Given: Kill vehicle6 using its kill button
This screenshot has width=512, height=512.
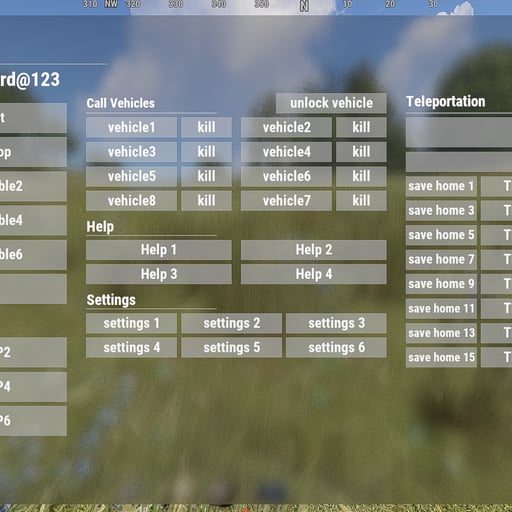Looking at the screenshot, I should [361, 176].
